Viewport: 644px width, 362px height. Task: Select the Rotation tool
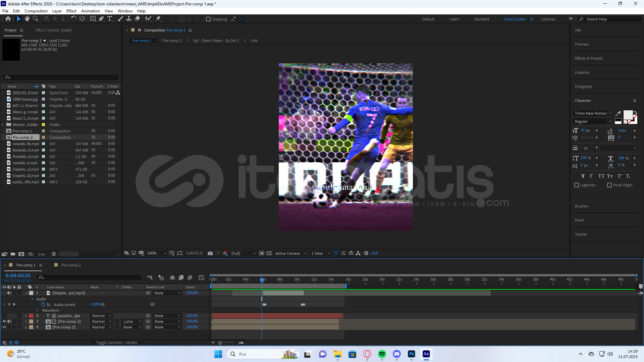coord(74,19)
